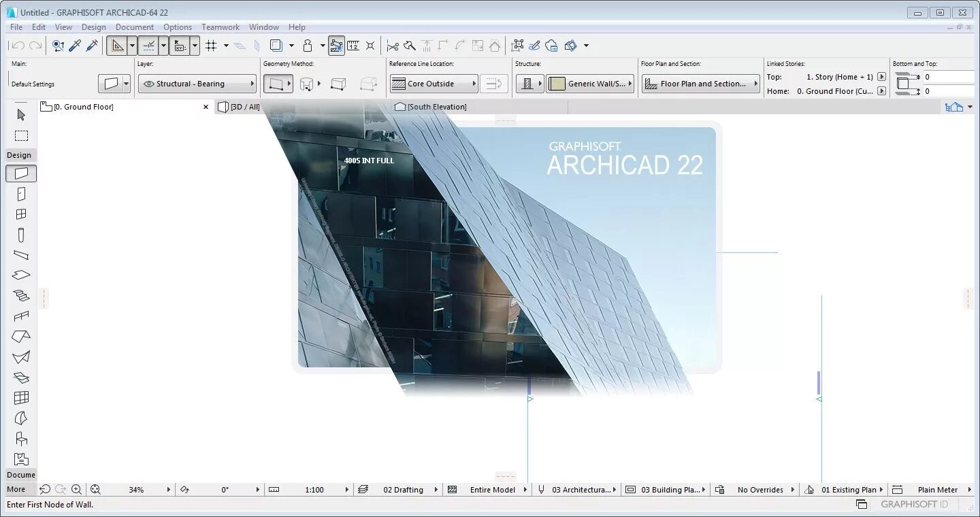Open the Design menu
Image resolution: width=980 pixels, height=517 pixels.
[x=94, y=27]
